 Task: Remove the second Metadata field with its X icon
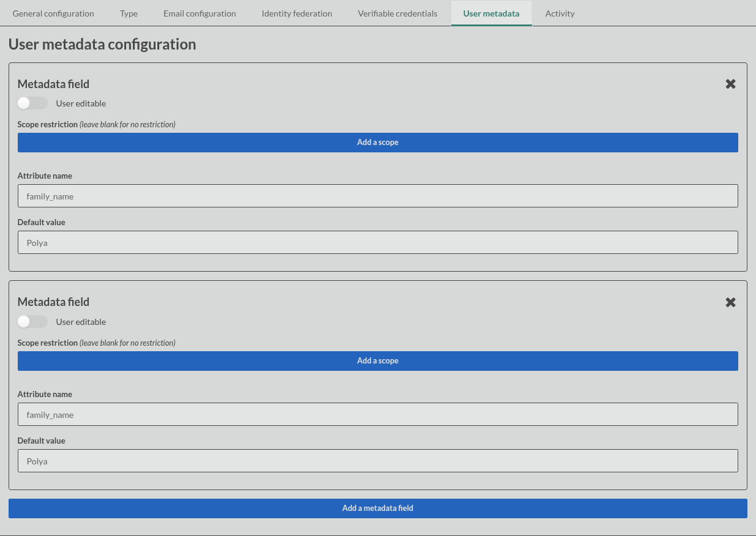coord(730,302)
